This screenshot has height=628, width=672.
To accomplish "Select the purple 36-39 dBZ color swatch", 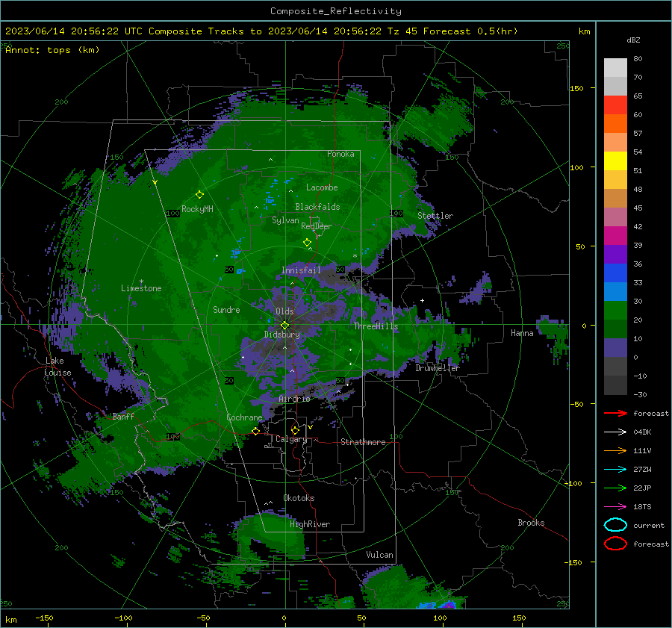I will [x=615, y=254].
